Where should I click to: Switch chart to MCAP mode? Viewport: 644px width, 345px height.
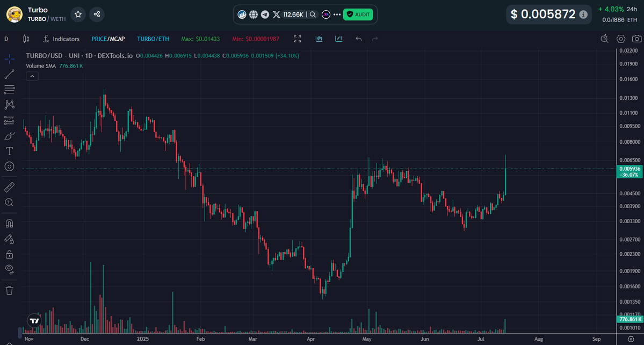coord(117,39)
